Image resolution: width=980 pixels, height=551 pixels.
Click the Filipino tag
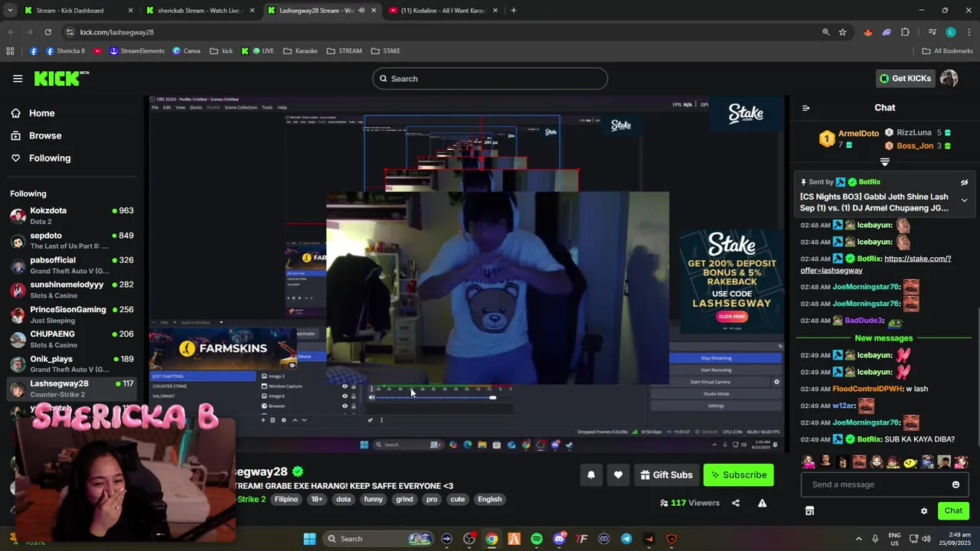[286, 500]
